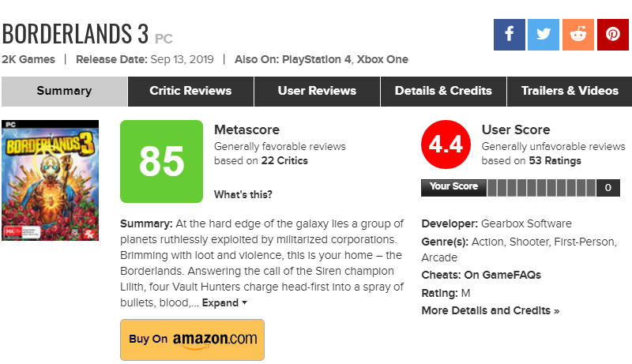Viewport: 632px width, 364px height.
Task: Expand the game summary text
Action: 224,302
